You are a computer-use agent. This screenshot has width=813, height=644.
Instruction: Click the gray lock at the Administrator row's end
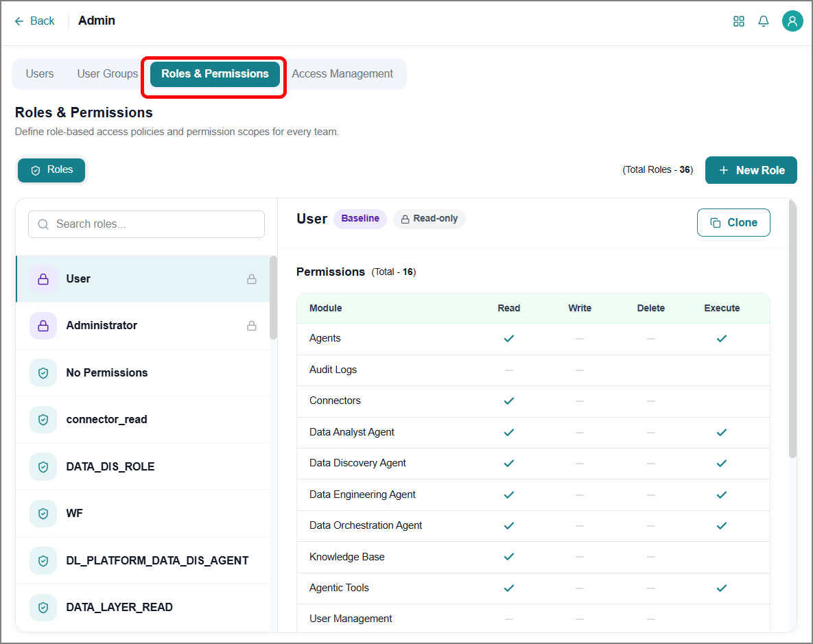252,326
